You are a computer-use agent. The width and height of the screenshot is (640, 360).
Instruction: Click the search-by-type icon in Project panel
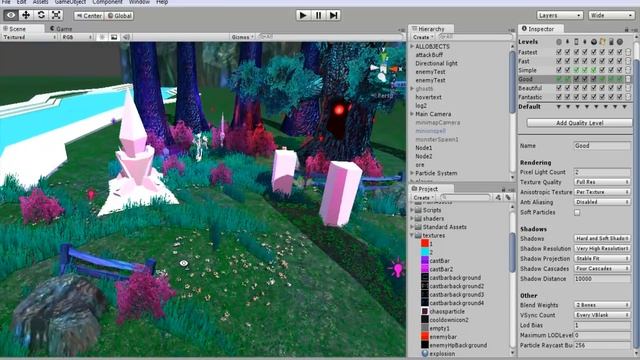click(498, 198)
